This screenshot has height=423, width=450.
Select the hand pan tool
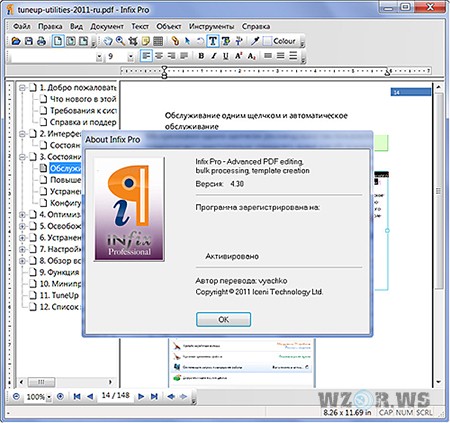tap(107, 41)
